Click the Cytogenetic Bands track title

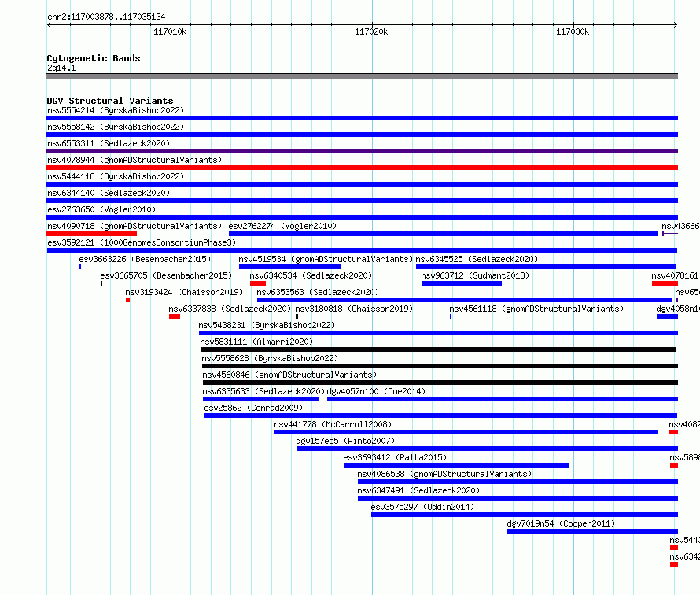click(94, 58)
